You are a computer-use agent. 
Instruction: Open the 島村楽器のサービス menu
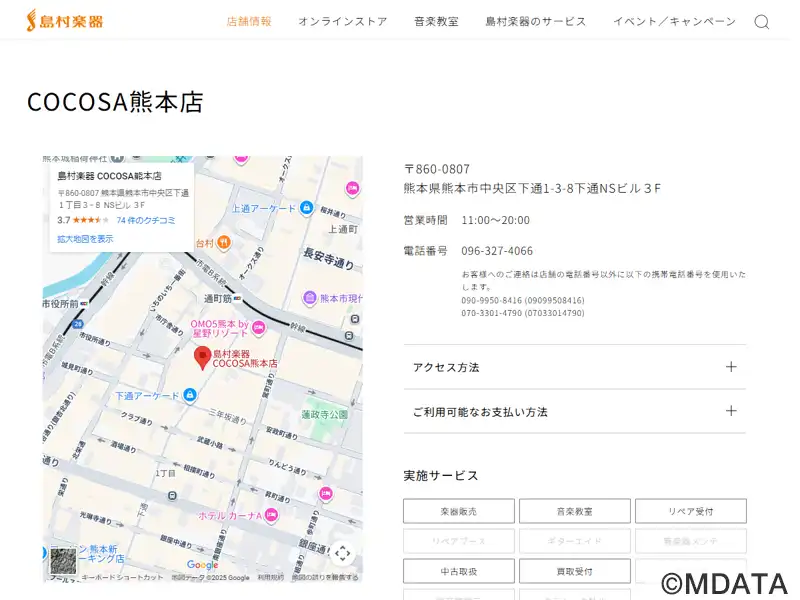click(535, 21)
